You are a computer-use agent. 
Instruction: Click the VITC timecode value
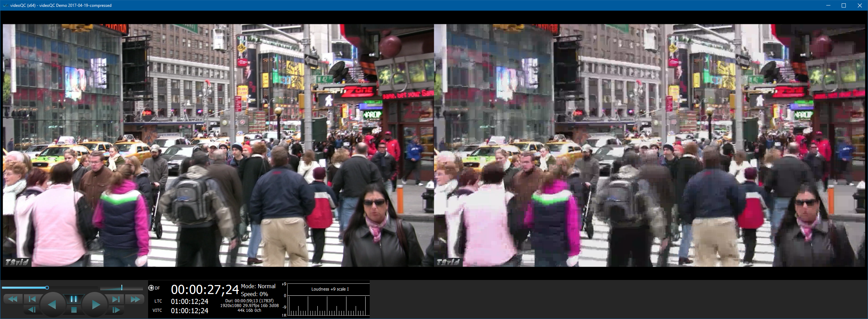189,311
